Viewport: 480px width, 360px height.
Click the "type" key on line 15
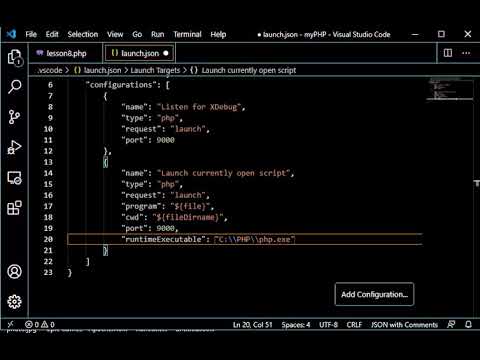click(x=134, y=184)
